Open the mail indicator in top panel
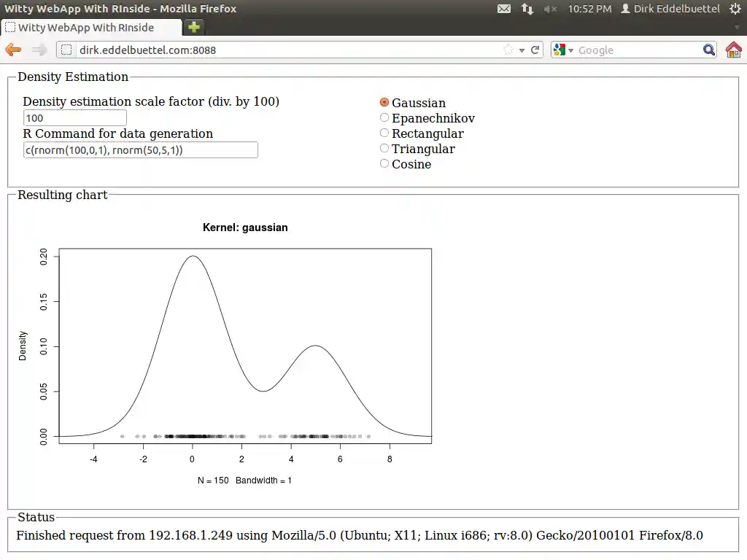This screenshot has height=560, width=747. pos(504,9)
